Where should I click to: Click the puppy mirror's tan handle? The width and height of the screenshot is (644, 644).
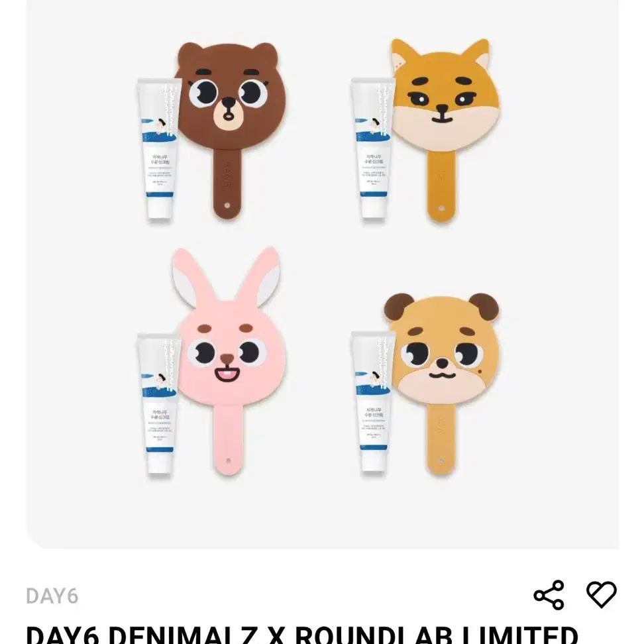tap(441, 439)
